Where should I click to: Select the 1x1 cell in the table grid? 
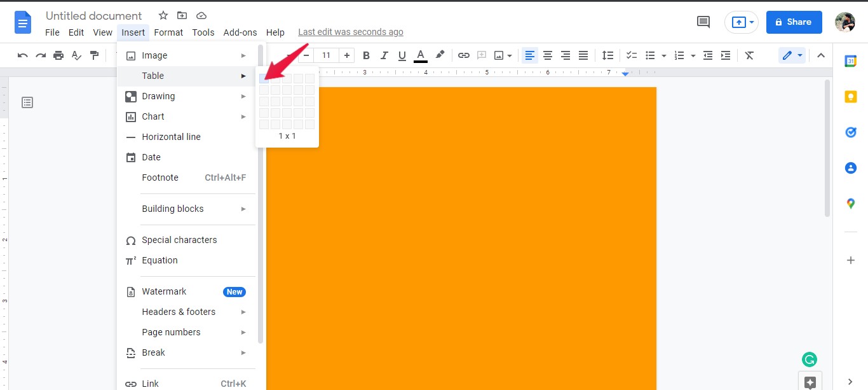click(264, 78)
